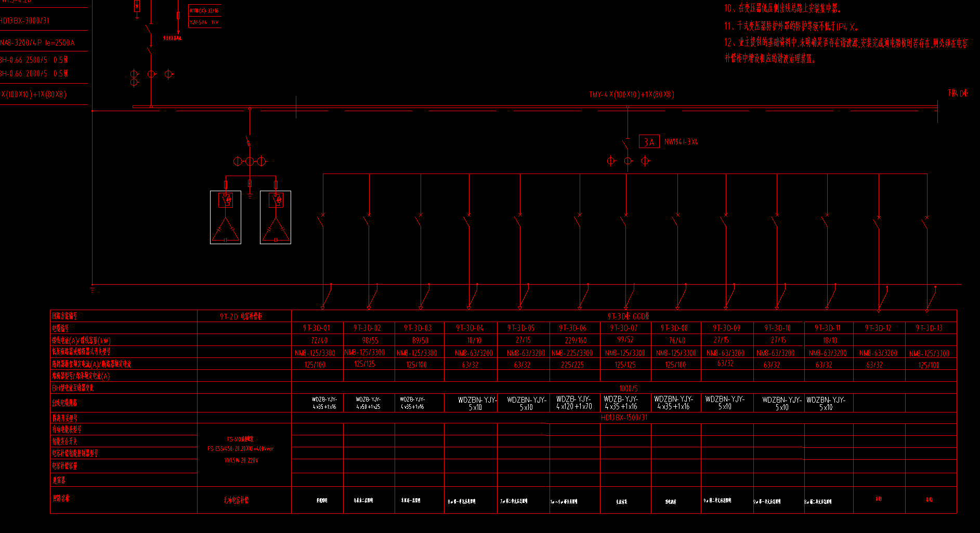Select cable text WDZB-YJY-4x50+1x25
This screenshot has width=980, height=533.
(x=368, y=403)
